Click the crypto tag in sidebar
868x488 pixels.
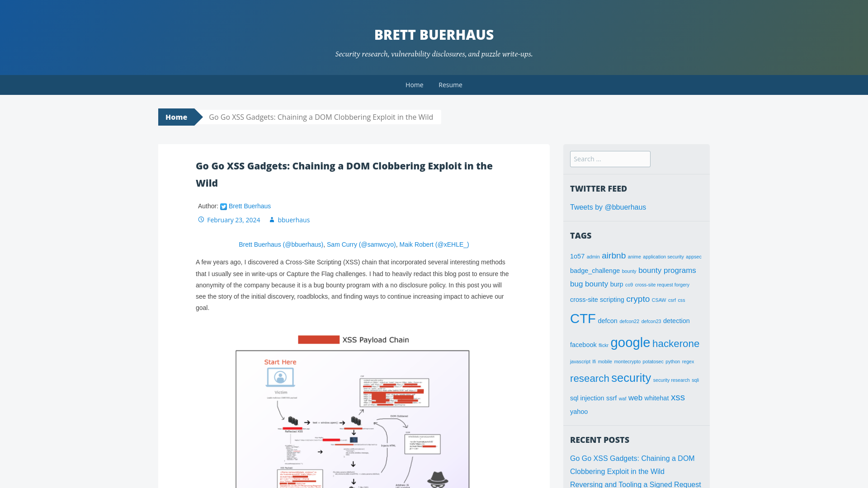point(638,299)
